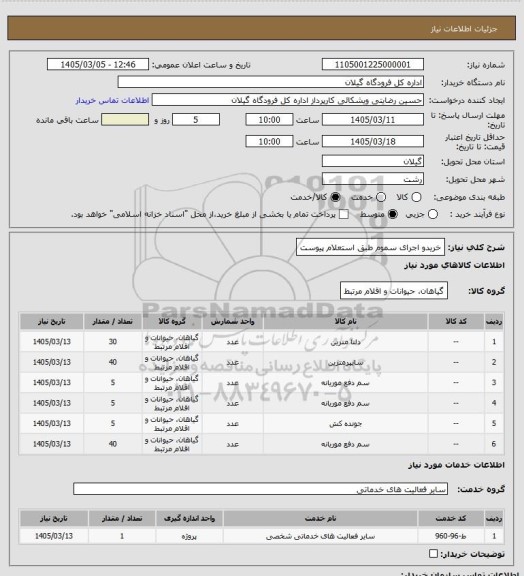Select the کالا radio button
Image resolution: width=524 pixels, height=576 pixels.
tap(416, 197)
